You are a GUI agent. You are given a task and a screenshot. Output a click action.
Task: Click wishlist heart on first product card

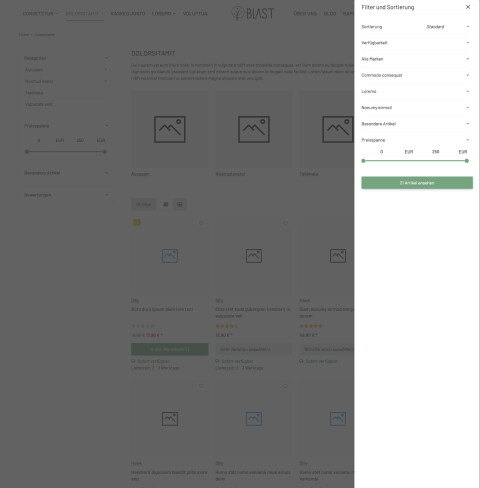[x=201, y=223]
